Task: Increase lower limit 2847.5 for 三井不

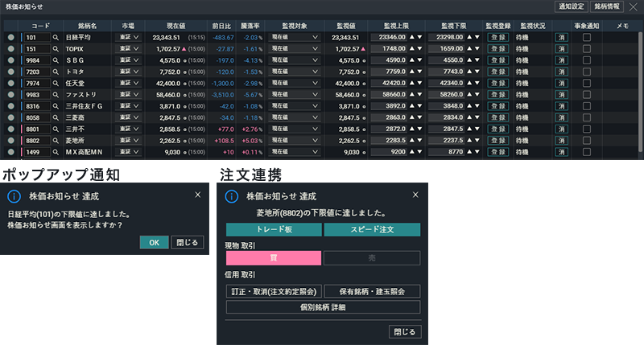Action: (469, 129)
